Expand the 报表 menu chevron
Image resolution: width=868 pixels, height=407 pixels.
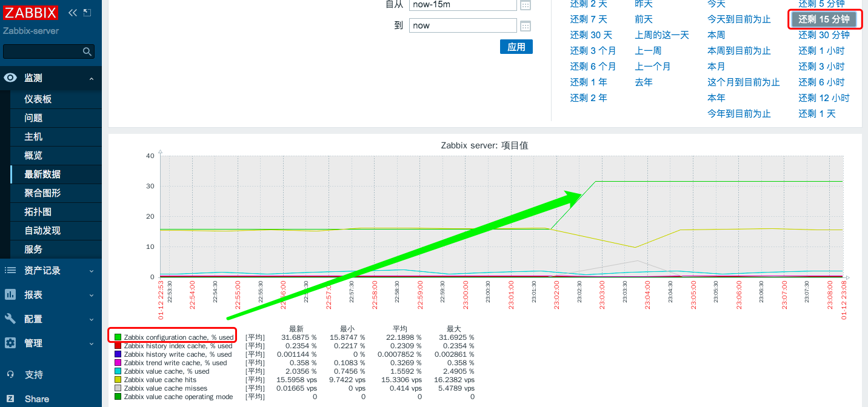(92, 295)
